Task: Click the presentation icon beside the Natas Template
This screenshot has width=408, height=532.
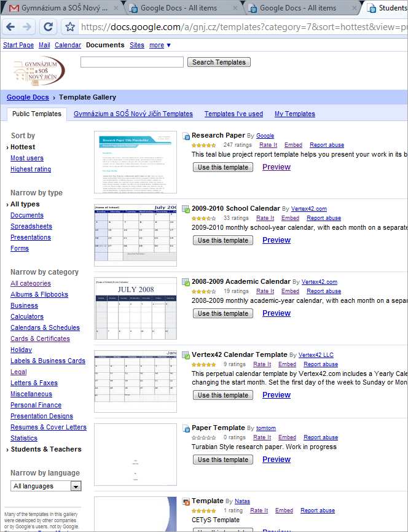Action: 186,501
